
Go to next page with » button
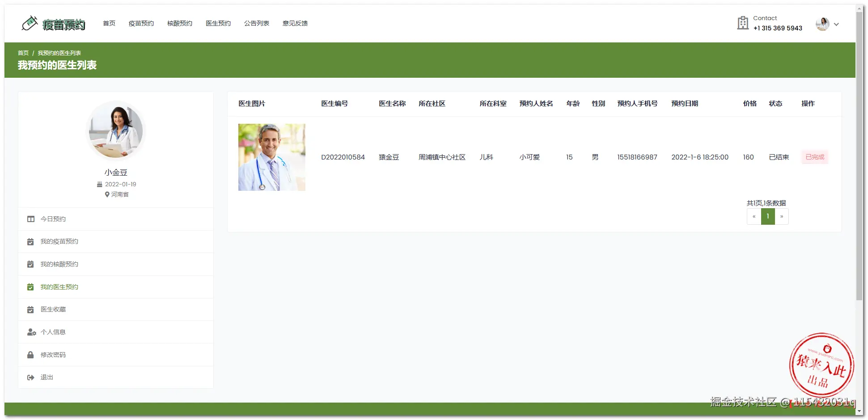(782, 216)
